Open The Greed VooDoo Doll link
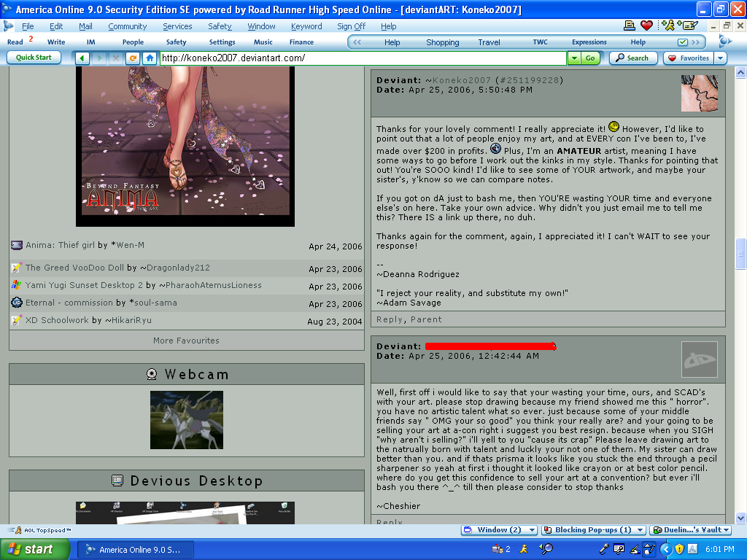The width and height of the screenshot is (747, 560). [74, 268]
